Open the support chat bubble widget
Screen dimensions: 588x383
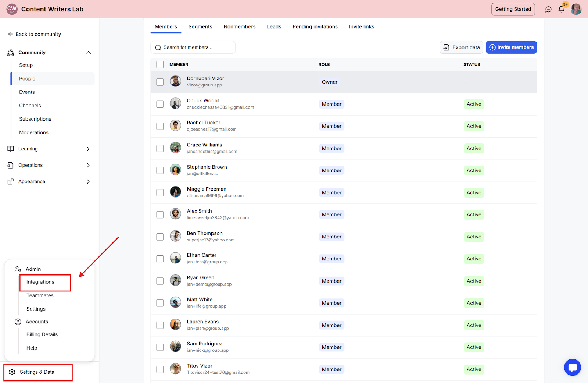click(573, 367)
